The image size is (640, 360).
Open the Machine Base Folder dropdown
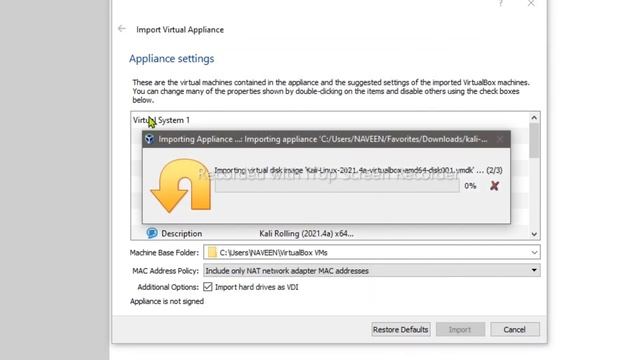pyautogui.click(x=534, y=252)
